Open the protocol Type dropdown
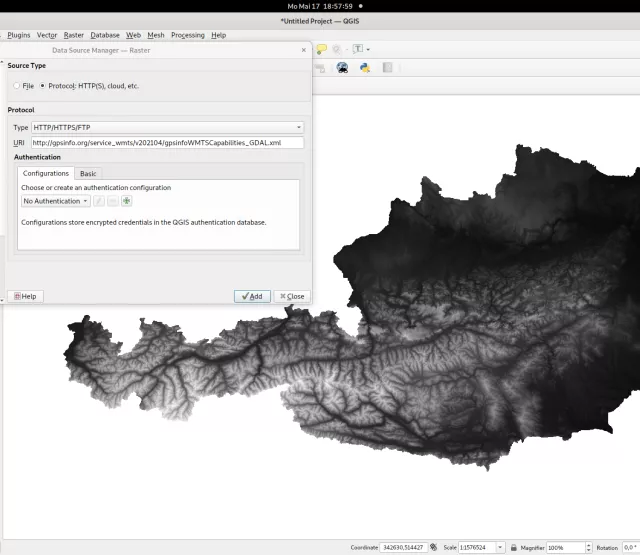Viewport: 640px width, 555px height. click(x=167, y=128)
